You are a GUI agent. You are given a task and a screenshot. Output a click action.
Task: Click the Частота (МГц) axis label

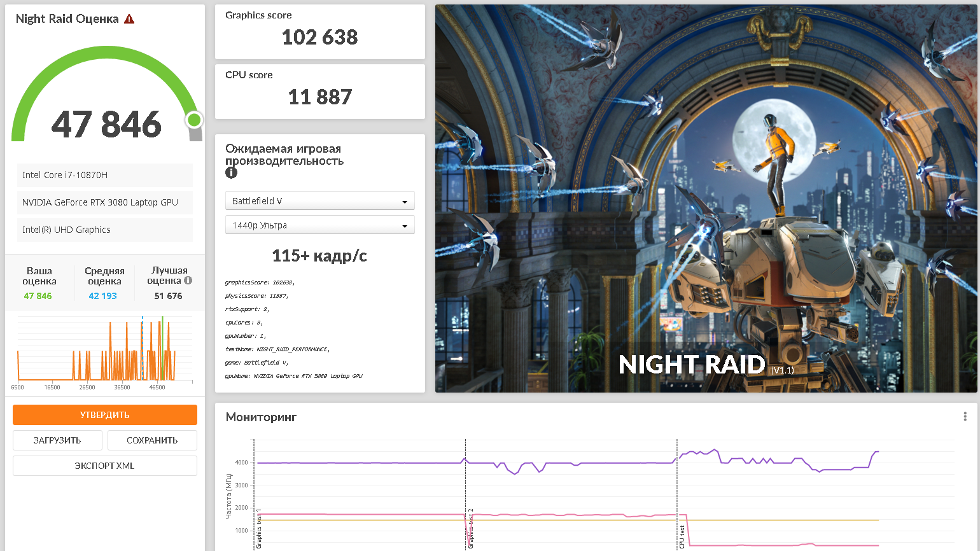[x=228, y=496]
